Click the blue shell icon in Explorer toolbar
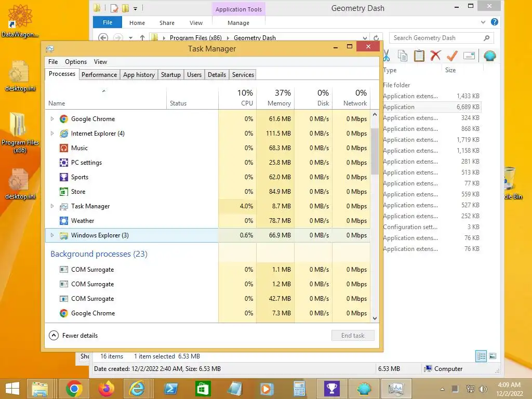Screen dimensions: 532x399 489,56
